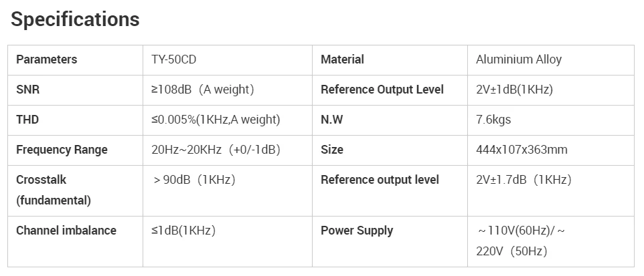Click the Channel imbalance label

click(66, 231)
